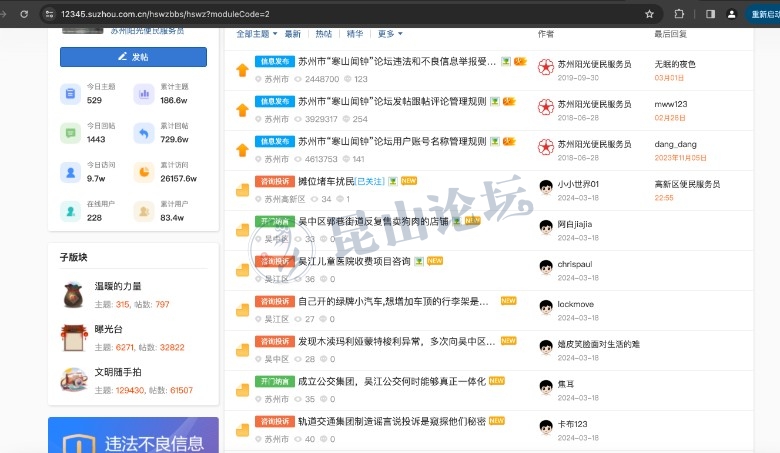Click the 今日回帖 chat bubble icon
This screenshot has height=453, width=780.
point(70,133)
